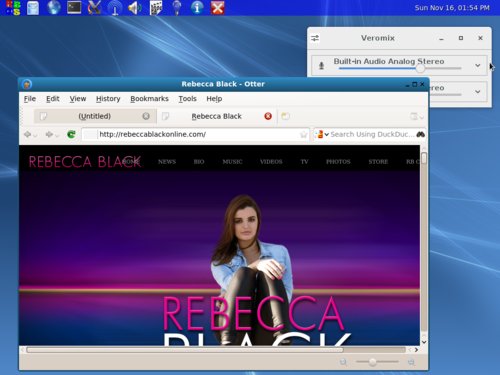The image size is (500, 375).
Task: Open the TV page link
Action: point(304,162)
